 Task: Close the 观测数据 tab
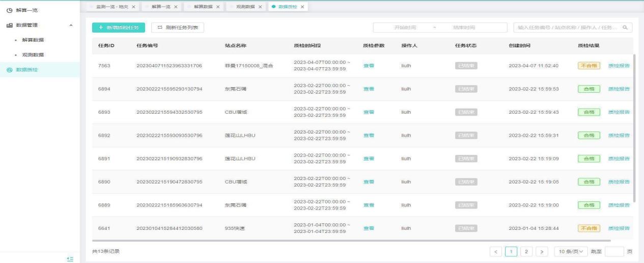(x=260, y=6)
